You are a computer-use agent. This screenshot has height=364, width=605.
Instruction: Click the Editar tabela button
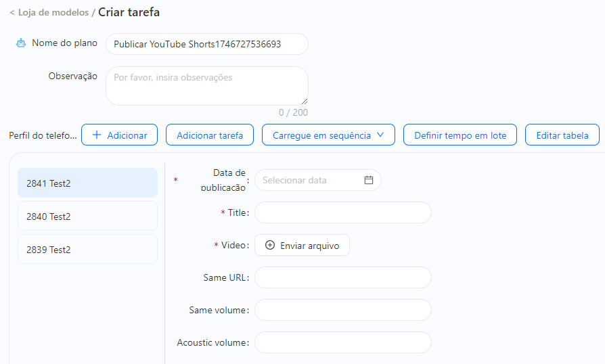coord(562,135)
